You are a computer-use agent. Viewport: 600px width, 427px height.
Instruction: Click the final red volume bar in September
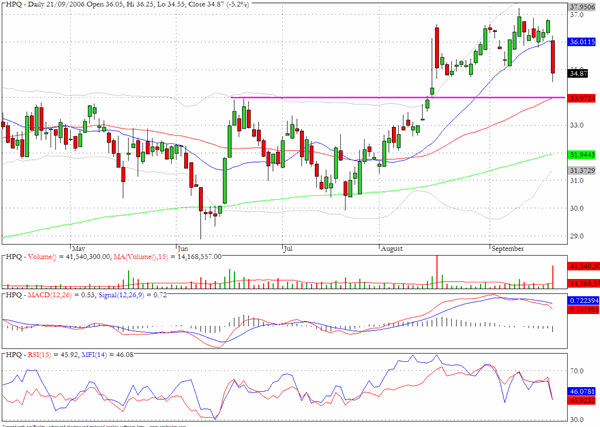[x=553, y=277]
